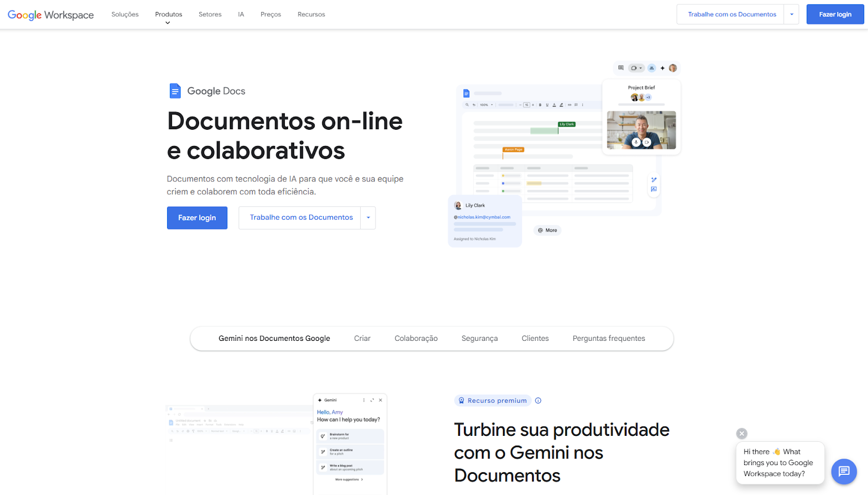Click the 'Documentos on-line e colaborativos' heading
Screen dimensions: 868x495
(285, 136)
